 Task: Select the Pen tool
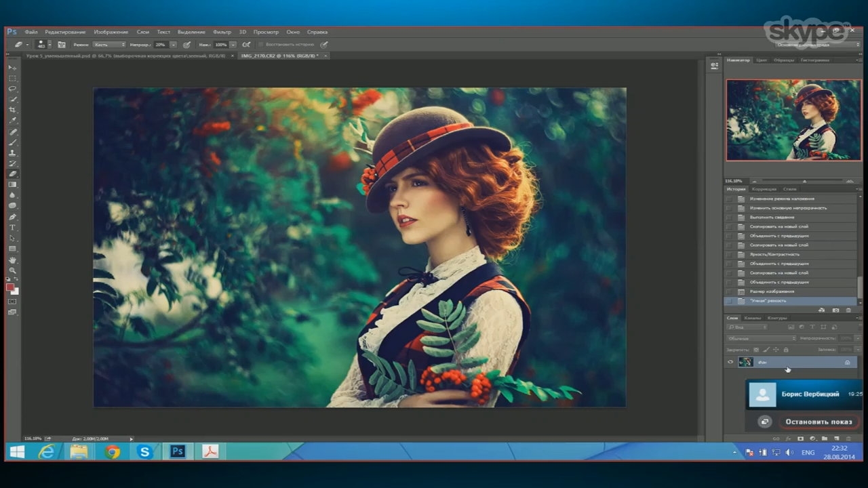pos(12,217)
